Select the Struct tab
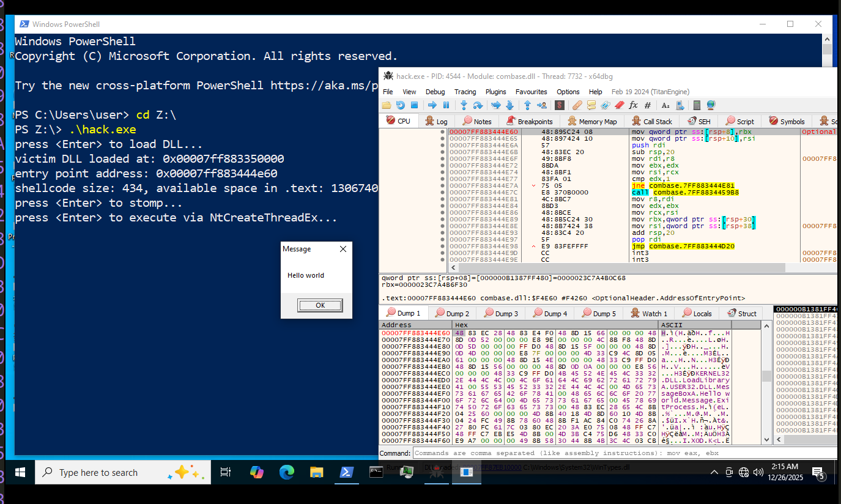The image size is (841, 504). coord(741,313)
